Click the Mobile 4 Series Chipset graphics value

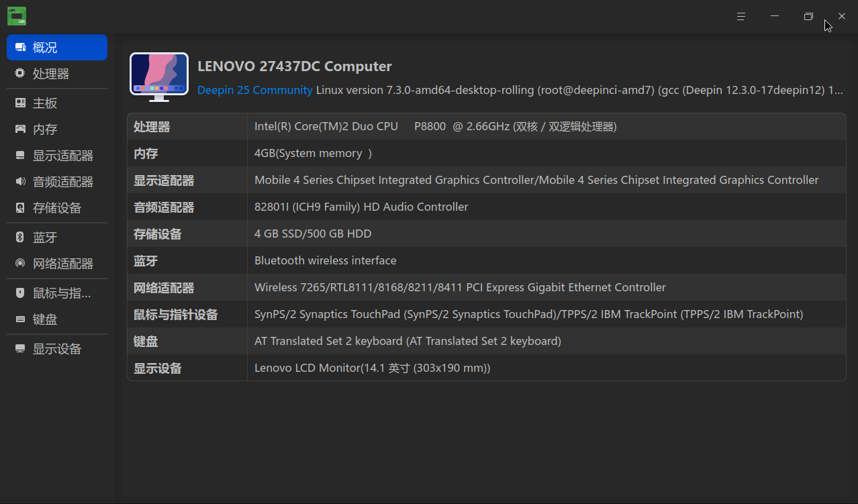pos(536,180)
